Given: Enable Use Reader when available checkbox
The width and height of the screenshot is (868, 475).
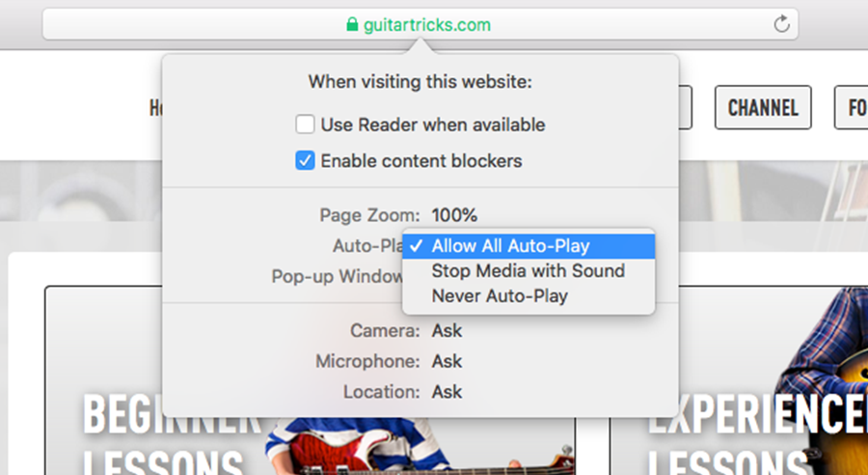Looking at the screenshot, I should tap(305, 125).
